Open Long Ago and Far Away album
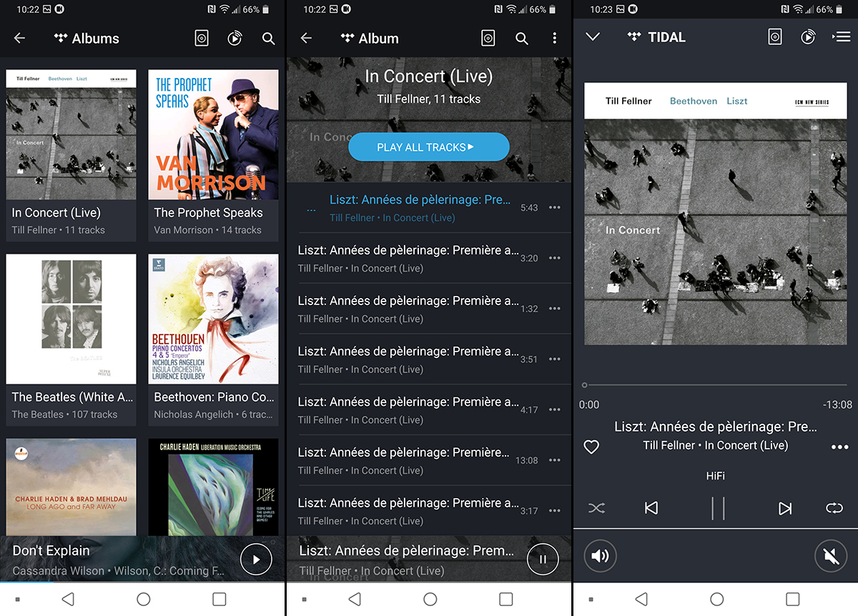The height and width of the screenshot is (616, 858). coord(71,487)
